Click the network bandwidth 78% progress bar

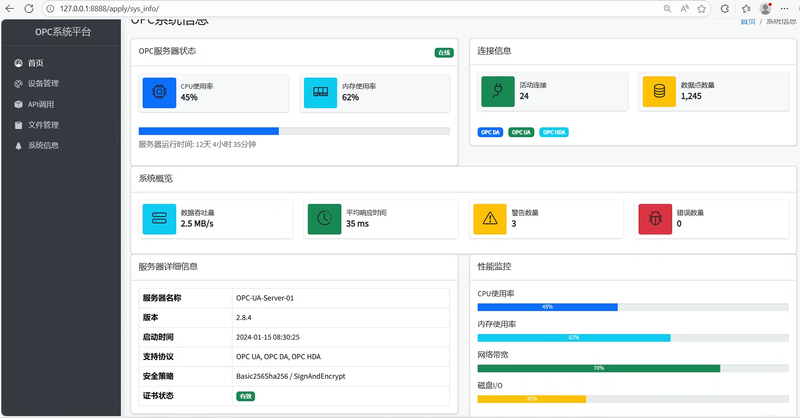(x=599, y=368)
